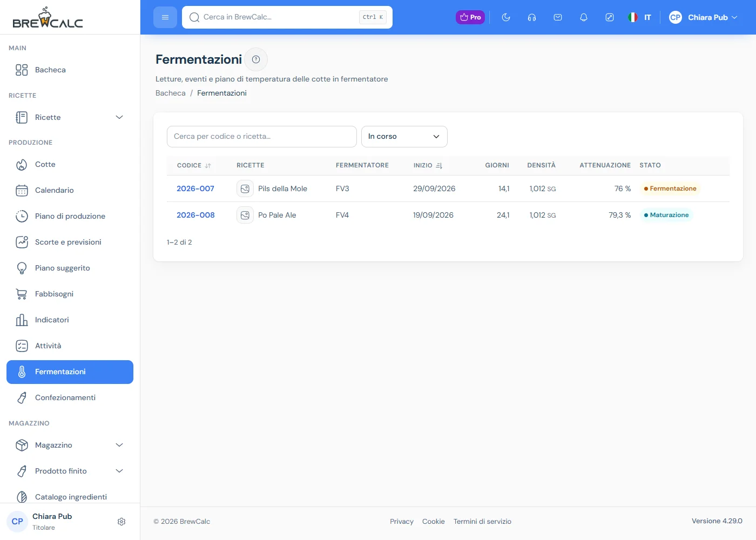Open support via the headphones icon
This screenshot has height=540, width=756.
click(x=532, y=17)
